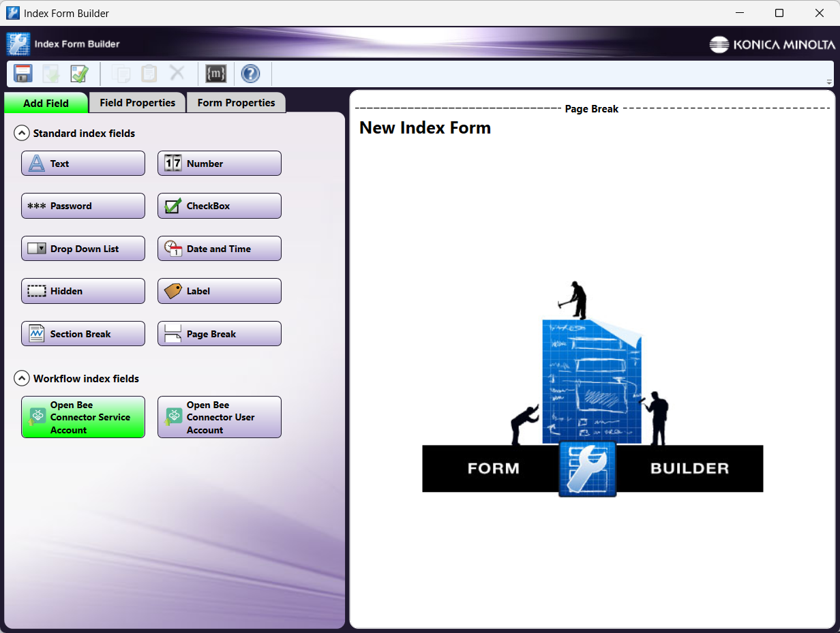The width and height of the screenshot is (840, 633).
Task: Add a CheckBox field
Action: 219,206
